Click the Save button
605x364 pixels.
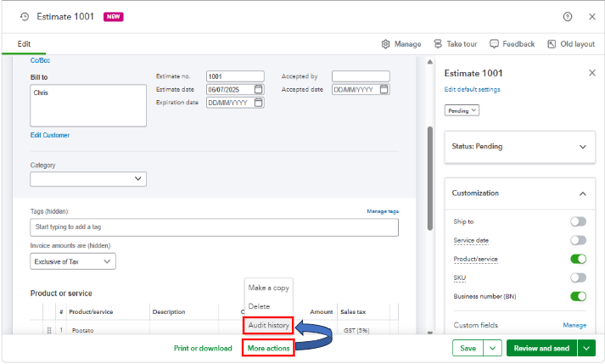[x=468, y=348]
